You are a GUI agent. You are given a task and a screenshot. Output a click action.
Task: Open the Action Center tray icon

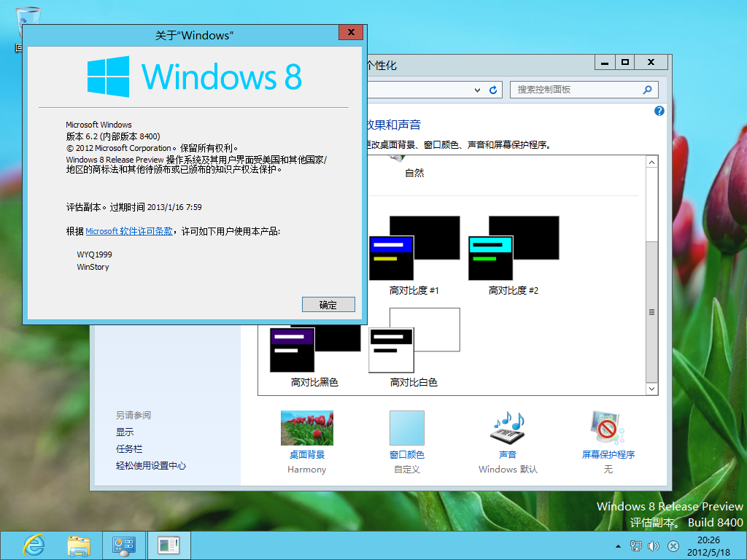click(673, 546)
